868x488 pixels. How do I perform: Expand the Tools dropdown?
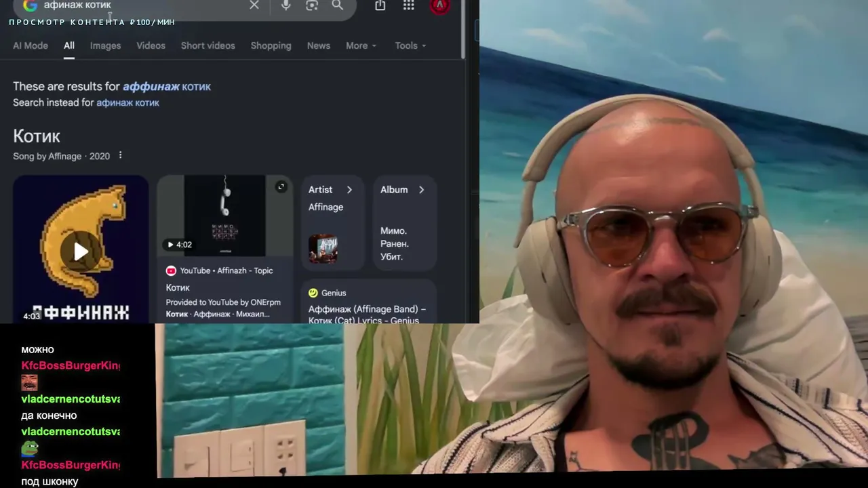coord(410,45)
